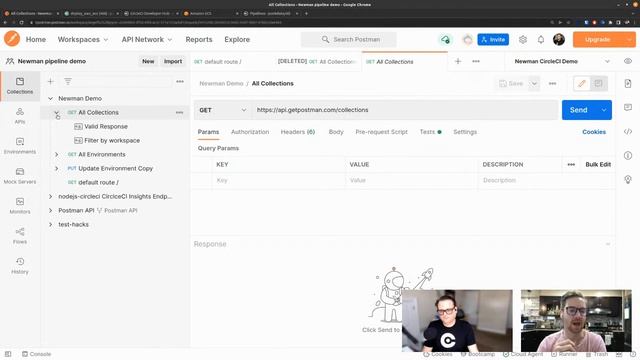
Task: Open the Newman CircleCI Demo environment dropdown
Action: pyautogui.click(x=562, y=61)
